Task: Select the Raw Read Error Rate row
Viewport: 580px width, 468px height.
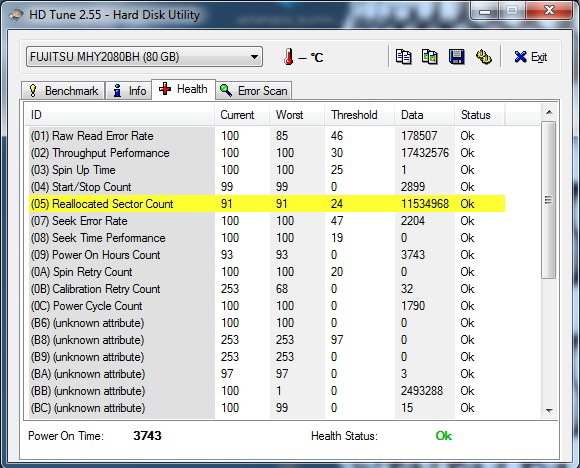Action: pyautogui.click(x=267, y=136)
